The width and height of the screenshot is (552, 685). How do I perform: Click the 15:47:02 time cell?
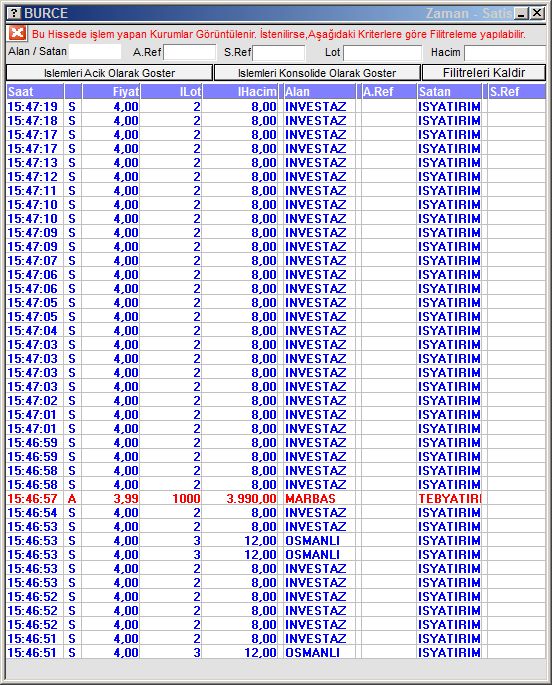33,401
